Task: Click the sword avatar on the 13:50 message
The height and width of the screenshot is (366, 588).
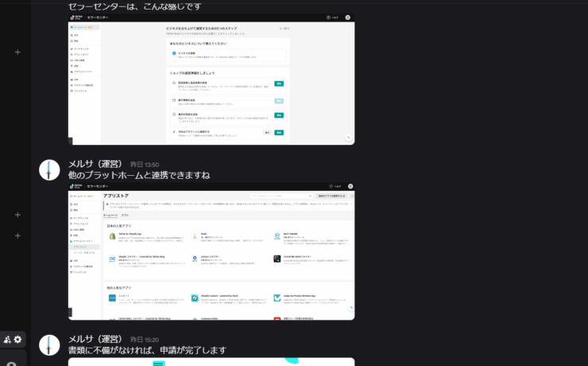Action: 49,169
